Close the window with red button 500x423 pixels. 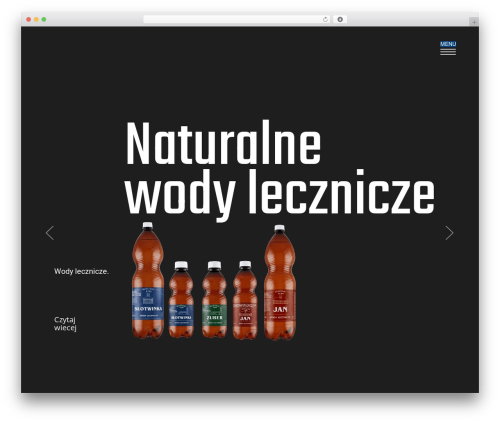click(x=29, y=20)
